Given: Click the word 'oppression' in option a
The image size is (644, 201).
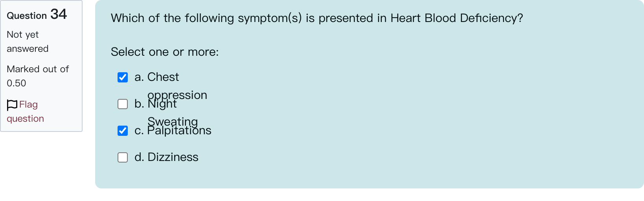Looking at the screenshot, I should pyautogui.click(x=177, y=95).
